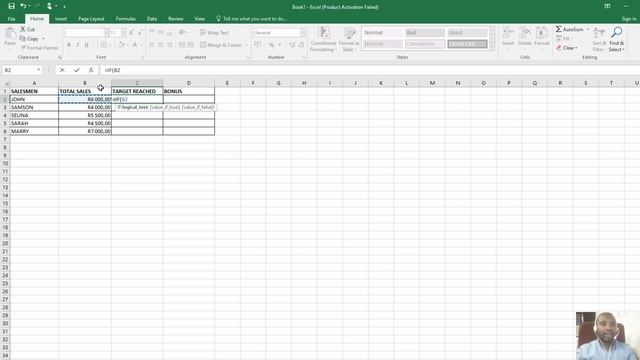The height and width of the screenshot is (360, 640).
Task: Toggle Wrap Text
Action: tap(214, 32)
